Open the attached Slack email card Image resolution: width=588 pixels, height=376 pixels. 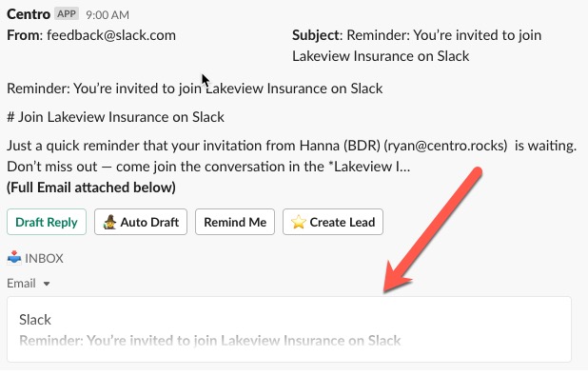(289, 329)
